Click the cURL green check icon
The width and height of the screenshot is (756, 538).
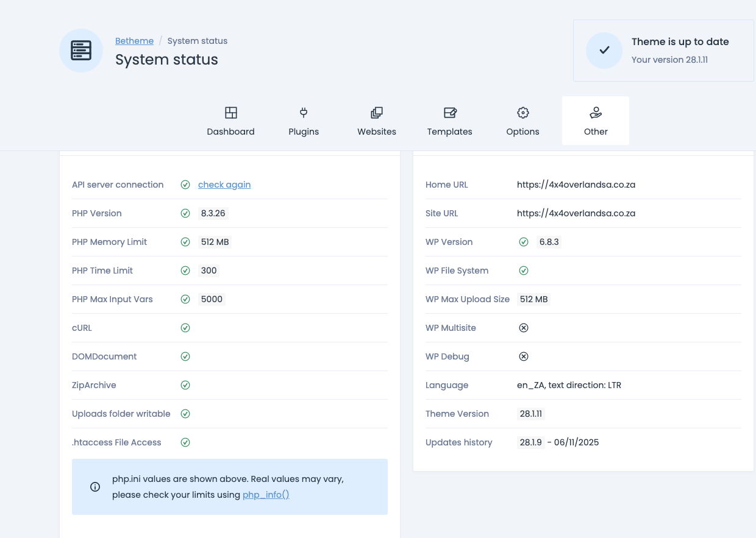click(x=185, y=328)
